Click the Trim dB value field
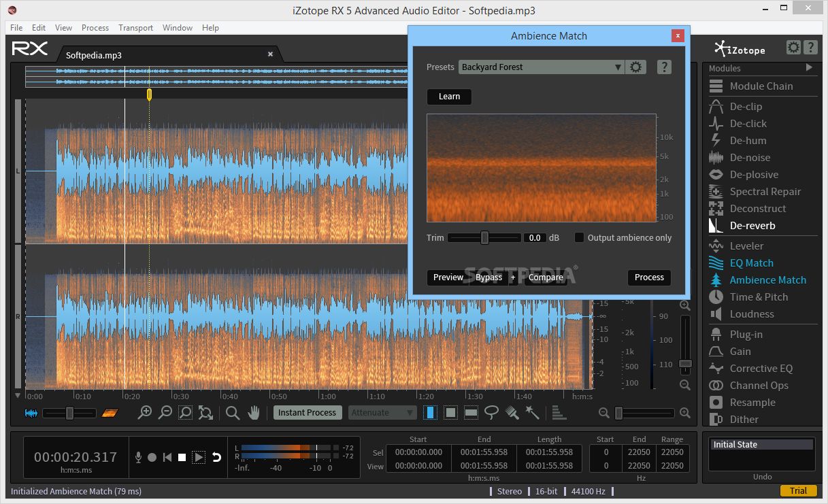The height and width of the screenshot is (504, 828). [535, 238]
